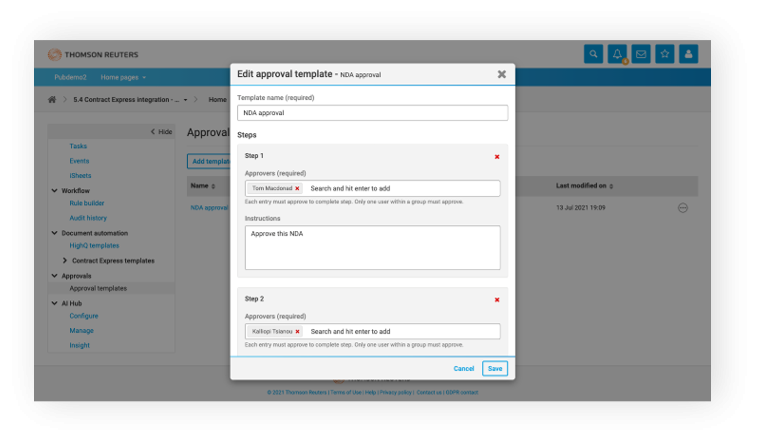
Task: Click the home icon in breadcrumb
Action: pyautogui.click(x=52, y=100)
